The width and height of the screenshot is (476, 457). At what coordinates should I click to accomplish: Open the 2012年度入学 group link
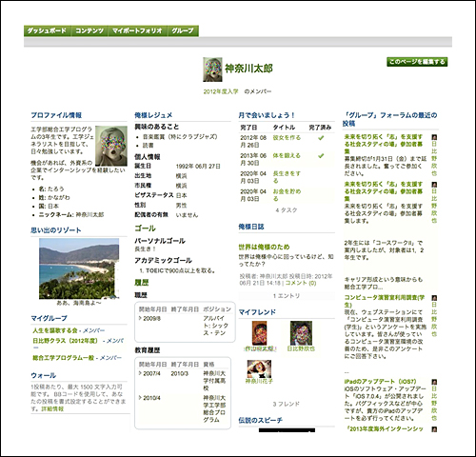pyautogui.click(x=221, y=91)
